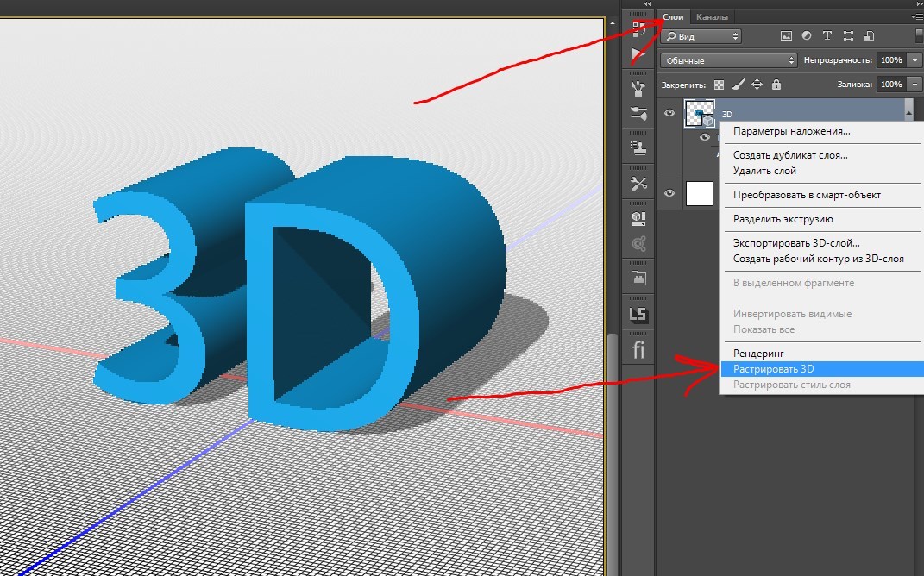This screenshot has width=924, height=576.
Task: Toggle lock all padlock icon
Action: (776, 85)
